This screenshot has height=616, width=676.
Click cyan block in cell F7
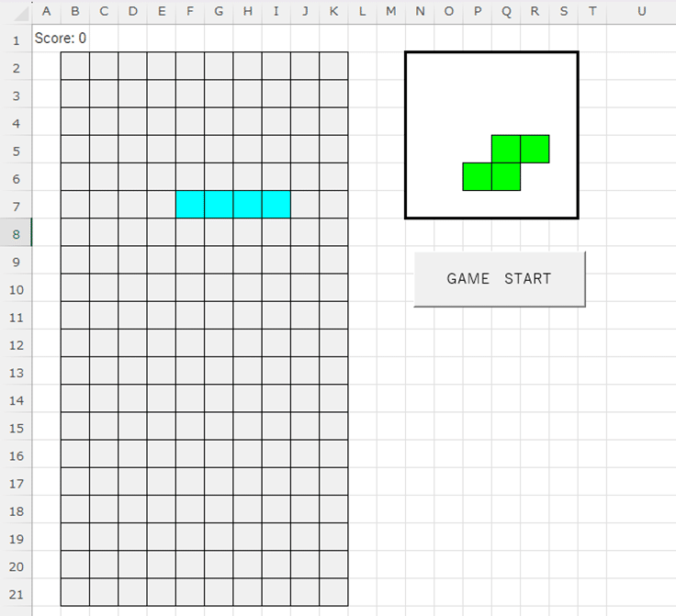click(190, 204)
